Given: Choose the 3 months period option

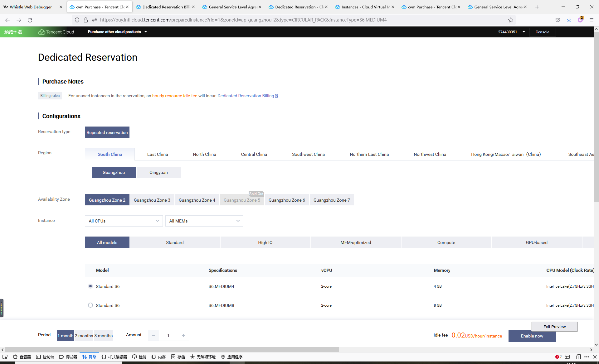Looking at the screenshot, I should pyautogui.click(x=103, y=336).
